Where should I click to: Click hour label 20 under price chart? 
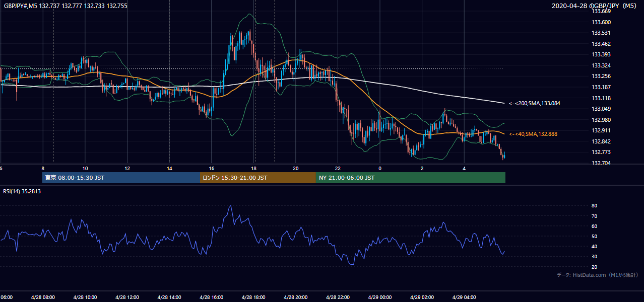coord(296,168)
